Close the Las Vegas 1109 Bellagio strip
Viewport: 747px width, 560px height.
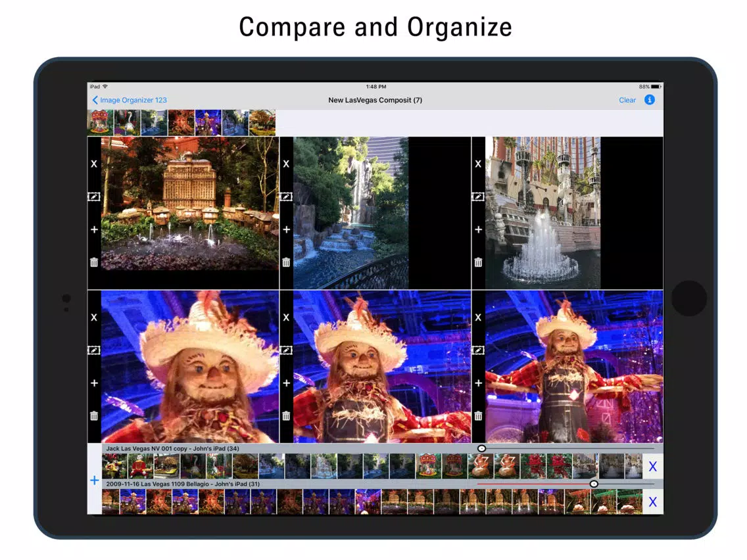click(653, 502)
